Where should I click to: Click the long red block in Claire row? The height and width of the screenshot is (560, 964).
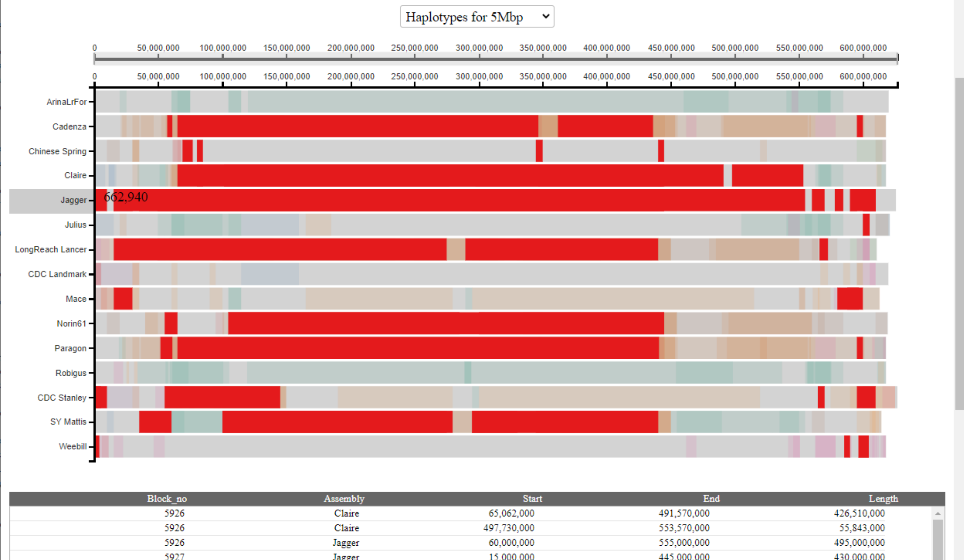point(450,176)
